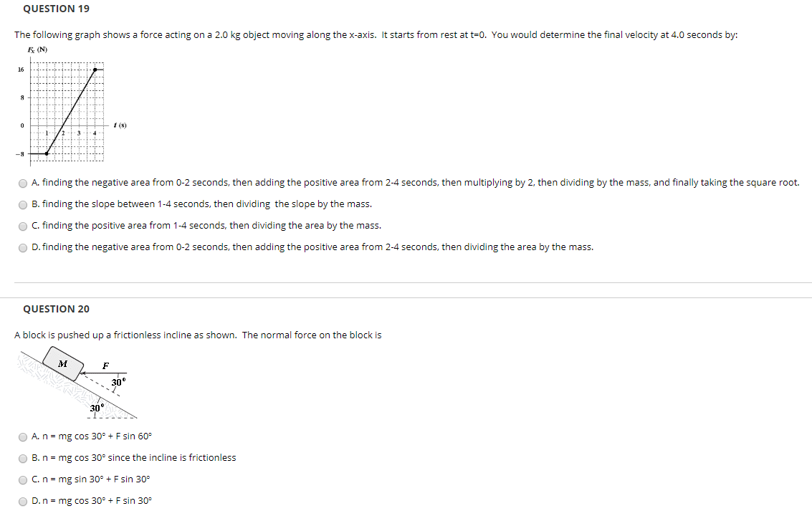Click the incline block diagram image
The image size is (812, 511).
click(77, 383)
